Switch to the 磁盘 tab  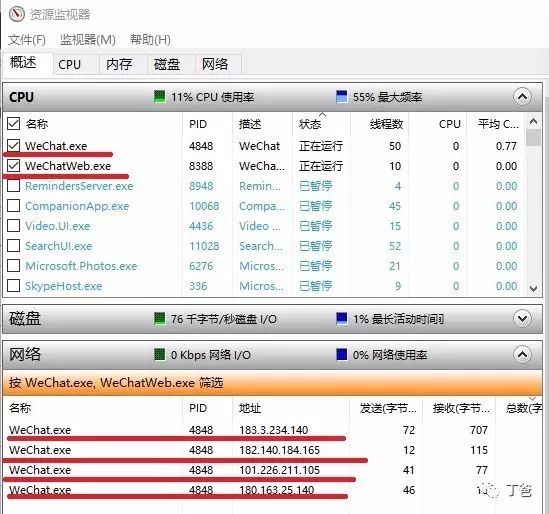tap(171, 64)
